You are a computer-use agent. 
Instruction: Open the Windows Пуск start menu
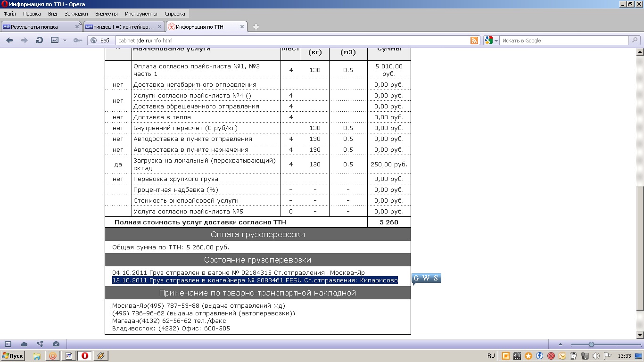point(13,356)
